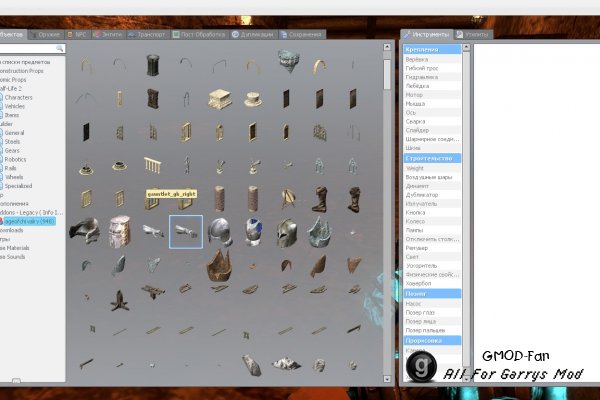Spawn the white balustrade railing prop
This screenshot has width=600, height=400.
tap(153, 165)
